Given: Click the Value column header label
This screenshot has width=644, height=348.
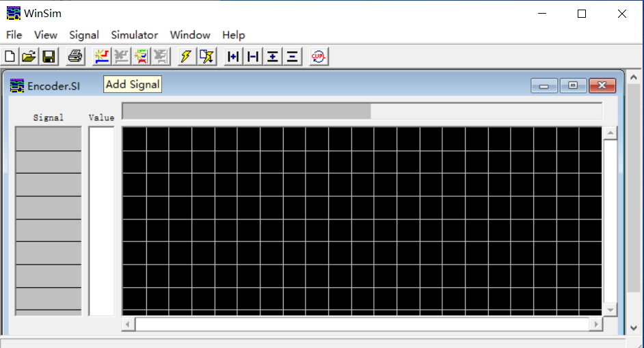Looking at the screenshot, I should click(x=101, y=118).
